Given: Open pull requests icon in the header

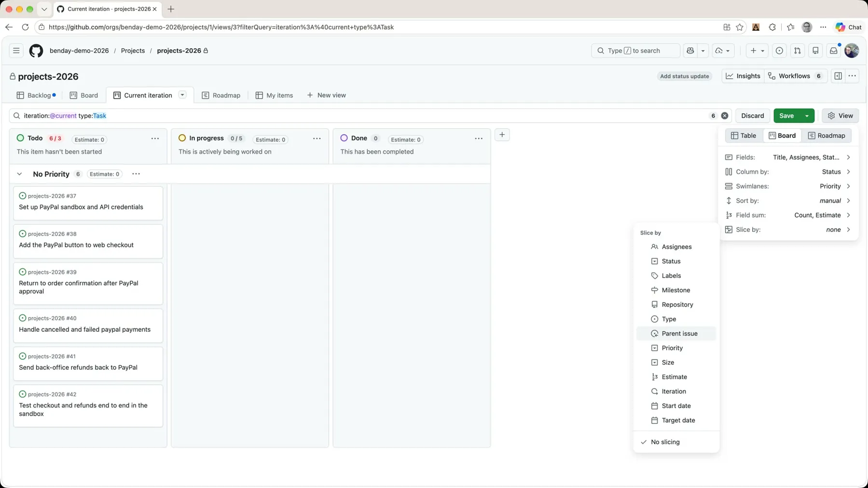Looking at the screenshot, I should coord(798,51).
